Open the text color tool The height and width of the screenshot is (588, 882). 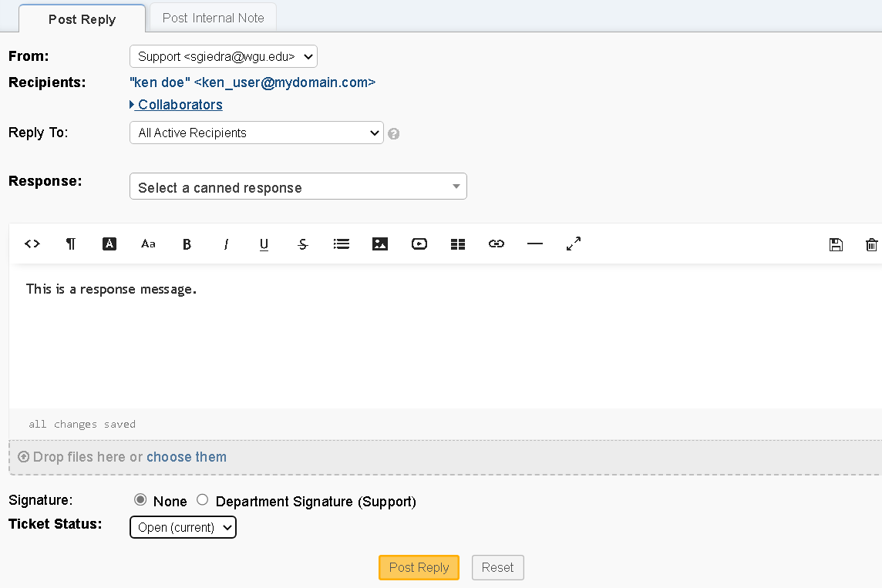point(109,244)
